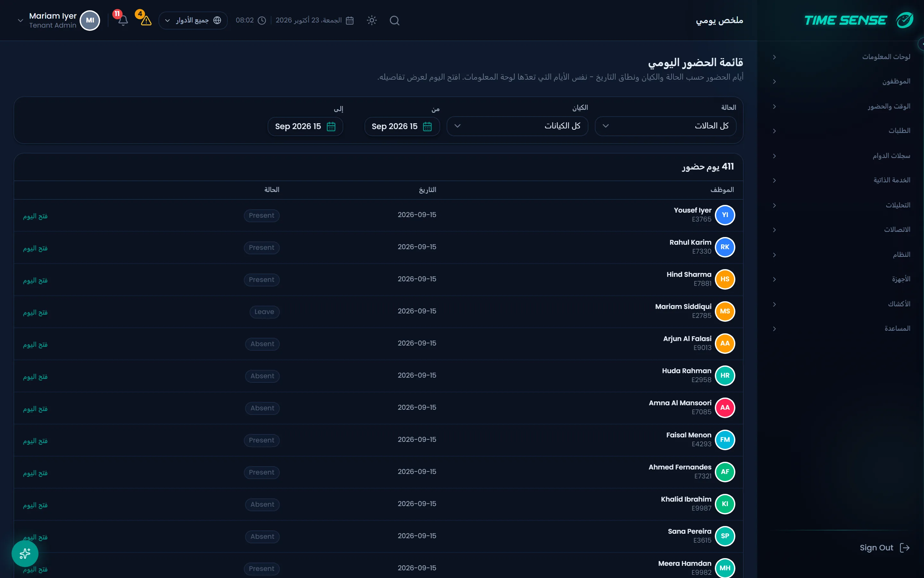Open day link for Arjun Al Falasi

(35, 345)
